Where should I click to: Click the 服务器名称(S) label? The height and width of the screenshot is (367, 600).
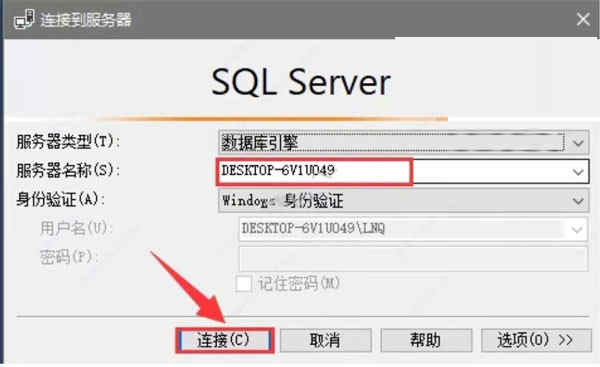pyautogui.click(x=68, y=170)
